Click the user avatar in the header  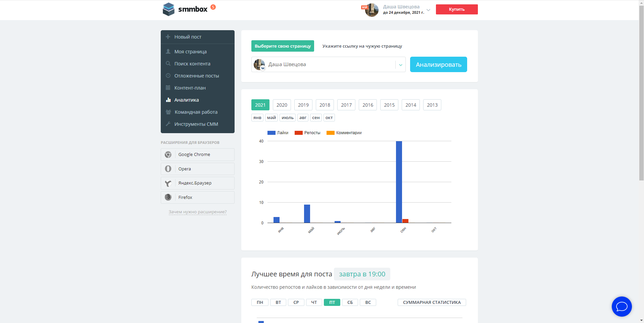click(x=371, y=10)
